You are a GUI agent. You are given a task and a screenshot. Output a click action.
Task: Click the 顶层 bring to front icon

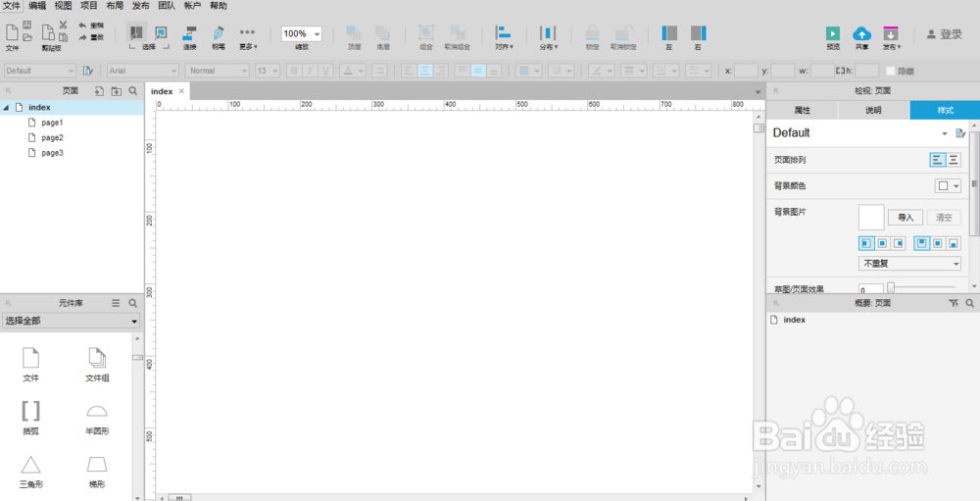click(x=355, y=33)
